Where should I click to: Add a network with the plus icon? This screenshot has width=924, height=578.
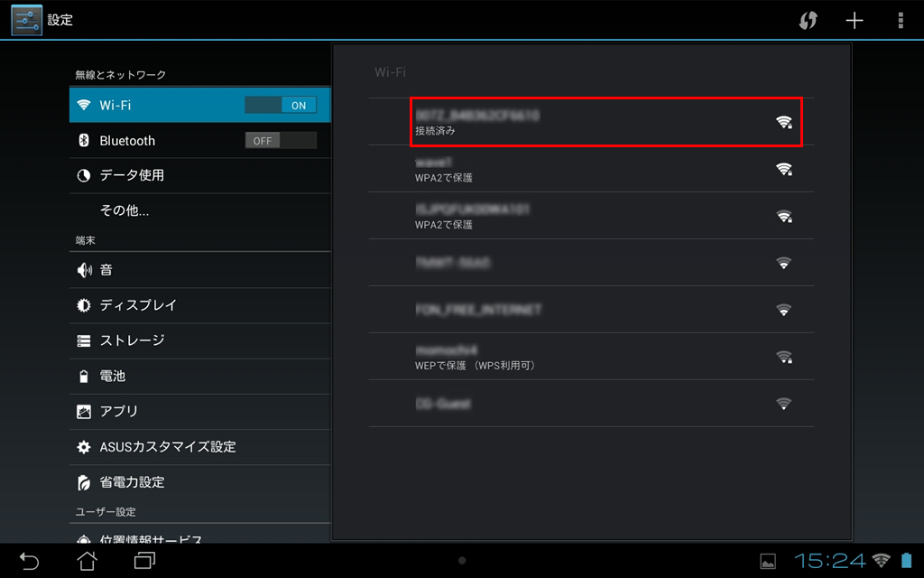855,21
